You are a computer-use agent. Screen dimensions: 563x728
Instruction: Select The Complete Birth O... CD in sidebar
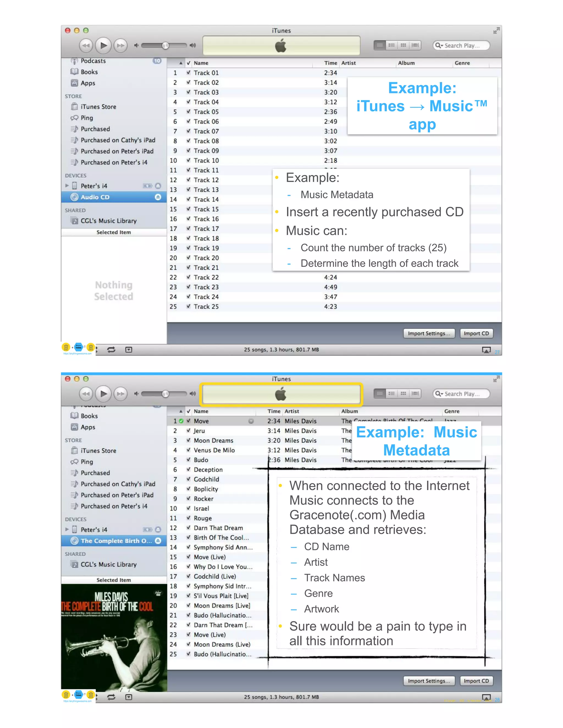click(x=114, y=541)
